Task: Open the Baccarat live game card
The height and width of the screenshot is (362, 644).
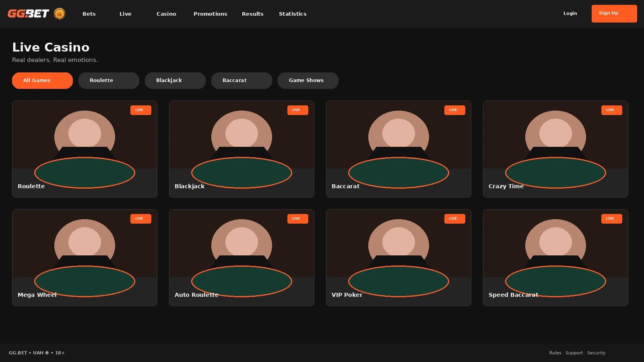Action: 398,149
